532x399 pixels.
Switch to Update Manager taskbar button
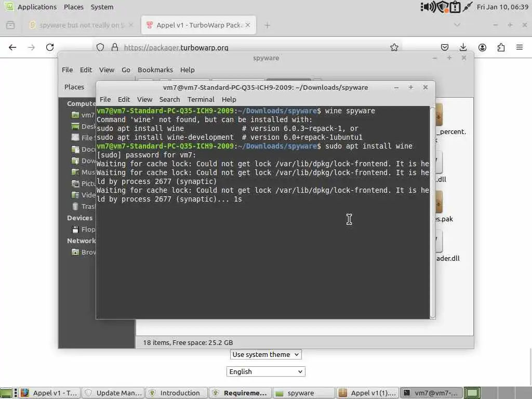113,393
